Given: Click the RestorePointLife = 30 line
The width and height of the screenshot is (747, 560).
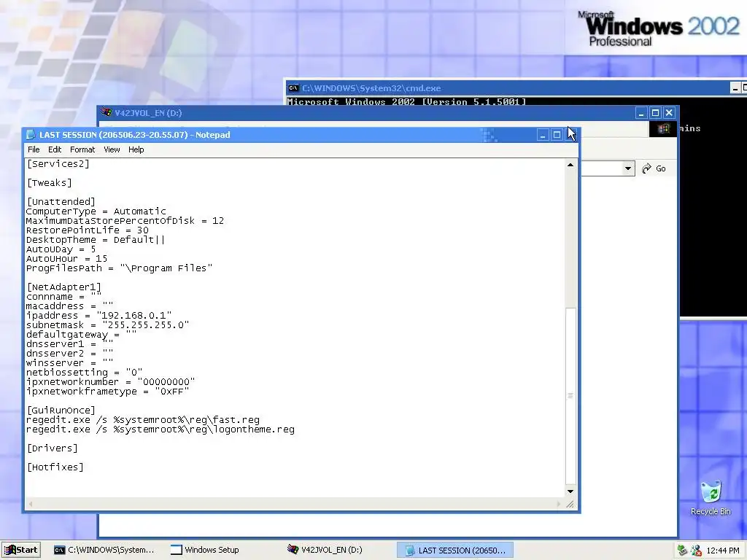Looking at the screenshot, I should [x=88, y=230].
